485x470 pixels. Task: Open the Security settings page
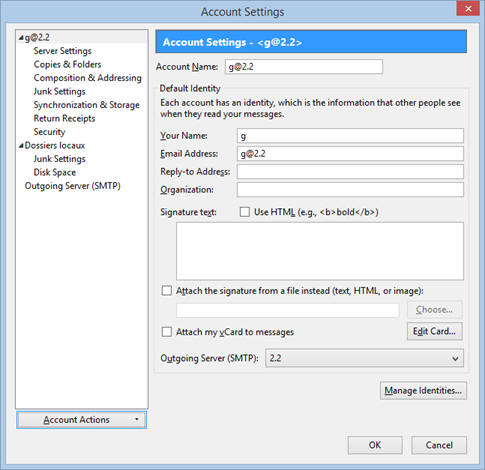tap(49, 132)
